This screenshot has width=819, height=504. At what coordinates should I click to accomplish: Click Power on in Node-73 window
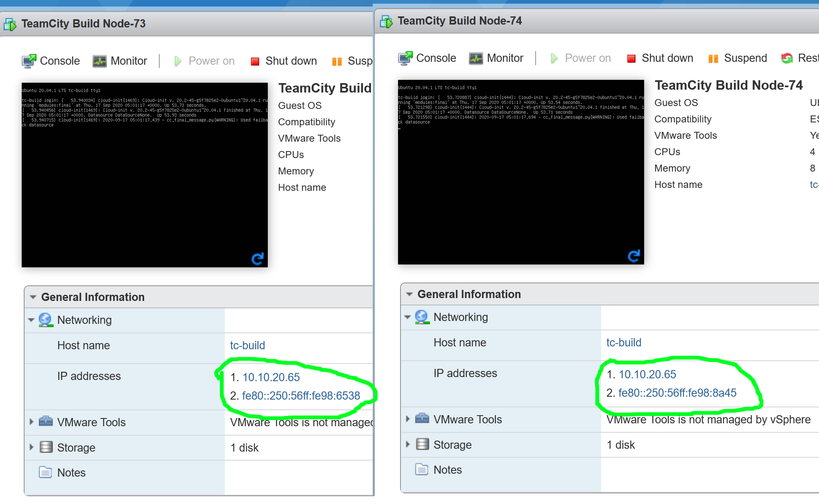click(x=204, y=61)
